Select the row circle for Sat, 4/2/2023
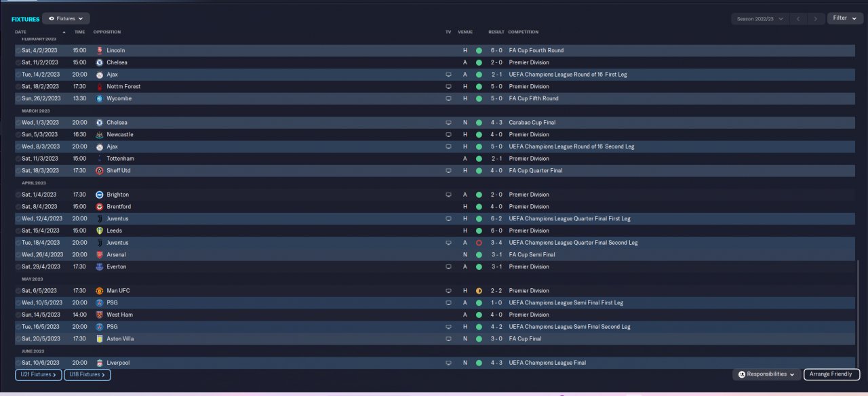The image size is (868, 396). [x=18, y=50]
